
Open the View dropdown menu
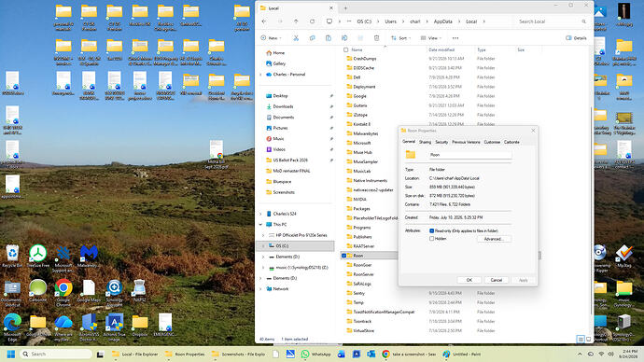[x=431, y=38]
